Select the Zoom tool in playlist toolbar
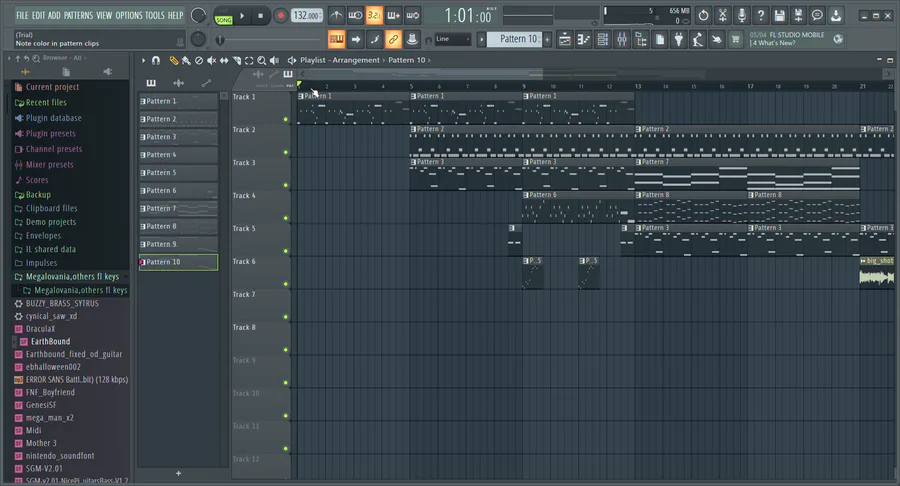 [262, 60]
